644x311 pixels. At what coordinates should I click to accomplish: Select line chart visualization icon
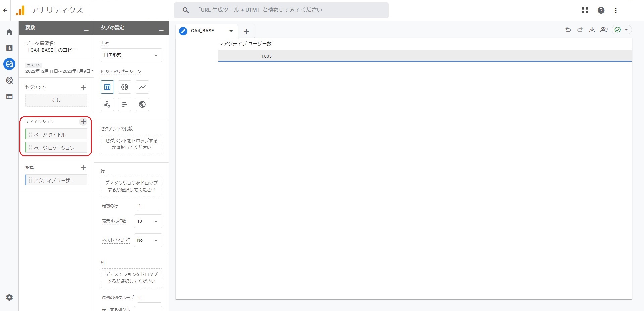pyautogui.click(x=142, y=87)
